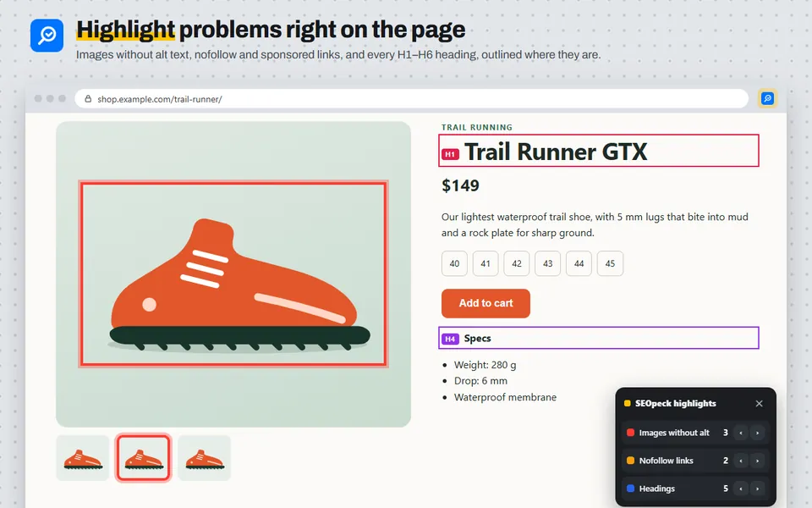Click the red Images without alt swatch
The image size is (812, 508).
[630, 433]
